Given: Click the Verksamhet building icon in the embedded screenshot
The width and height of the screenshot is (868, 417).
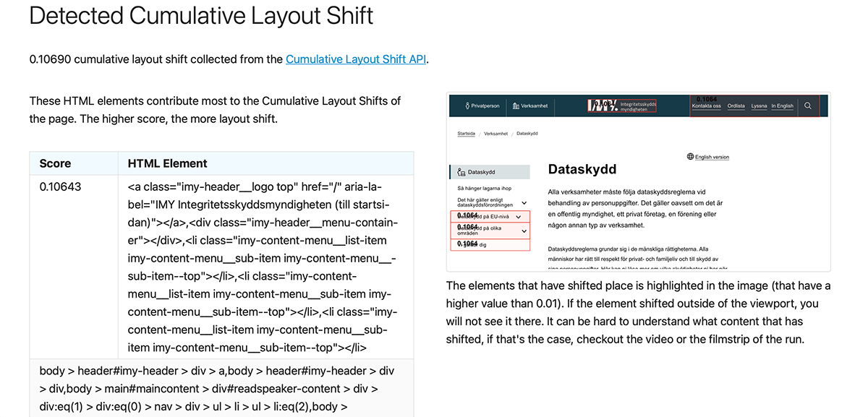Looking at the screenshot, I should click(516, 106).
